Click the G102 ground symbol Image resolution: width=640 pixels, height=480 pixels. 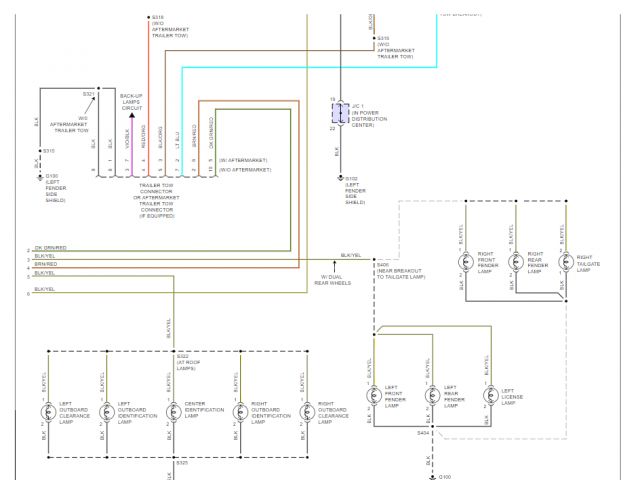pyautogui.click(x=340, y=179)
